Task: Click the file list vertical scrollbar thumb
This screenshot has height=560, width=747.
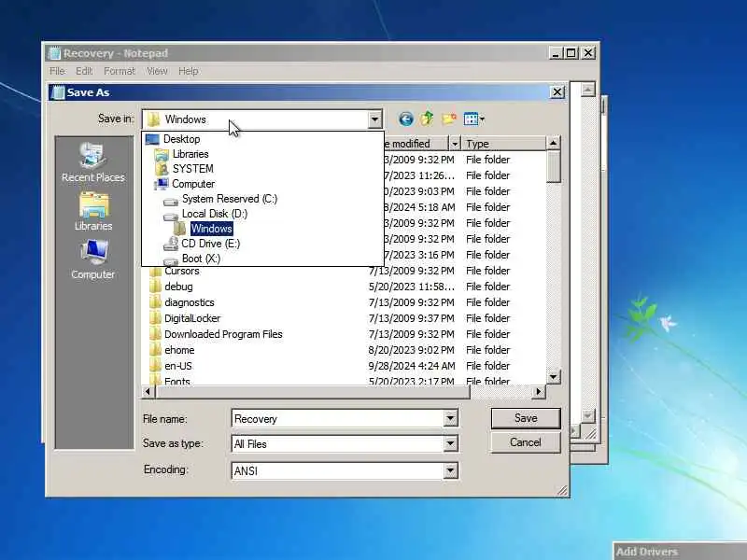Action: (553, 166)
